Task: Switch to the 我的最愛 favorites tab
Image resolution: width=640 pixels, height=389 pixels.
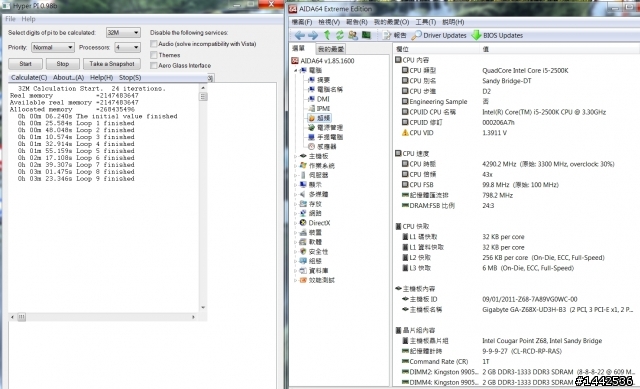Action: click(331, 49)
